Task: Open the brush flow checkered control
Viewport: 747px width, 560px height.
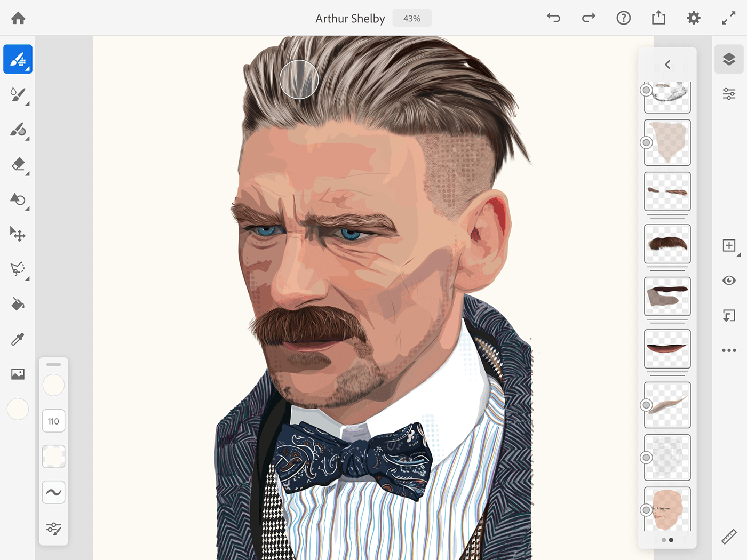Action: (x=54, y=457)
